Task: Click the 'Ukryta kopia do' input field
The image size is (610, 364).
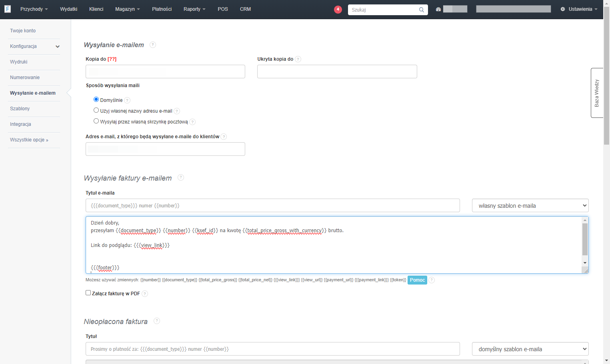Action: (337, 72)
